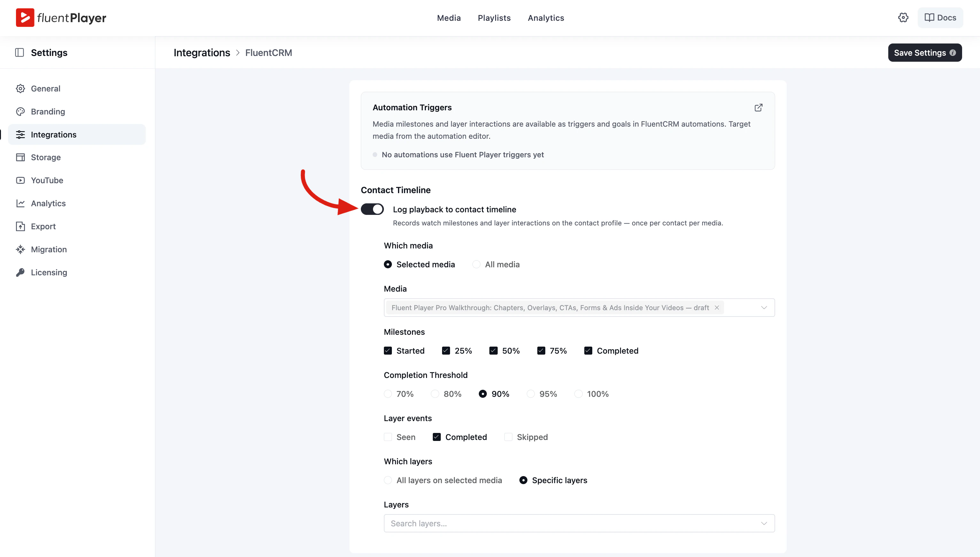Toggle off Log playback to contact timeline
The height and width of the screenshot is (557, 980).
(372, 209)
